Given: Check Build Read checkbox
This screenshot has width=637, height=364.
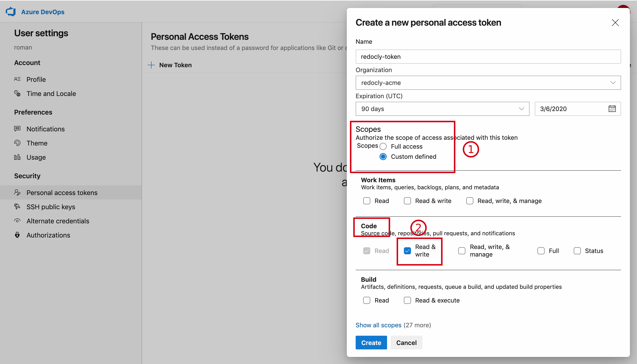Looking at the screenshot, I should 367,300.
